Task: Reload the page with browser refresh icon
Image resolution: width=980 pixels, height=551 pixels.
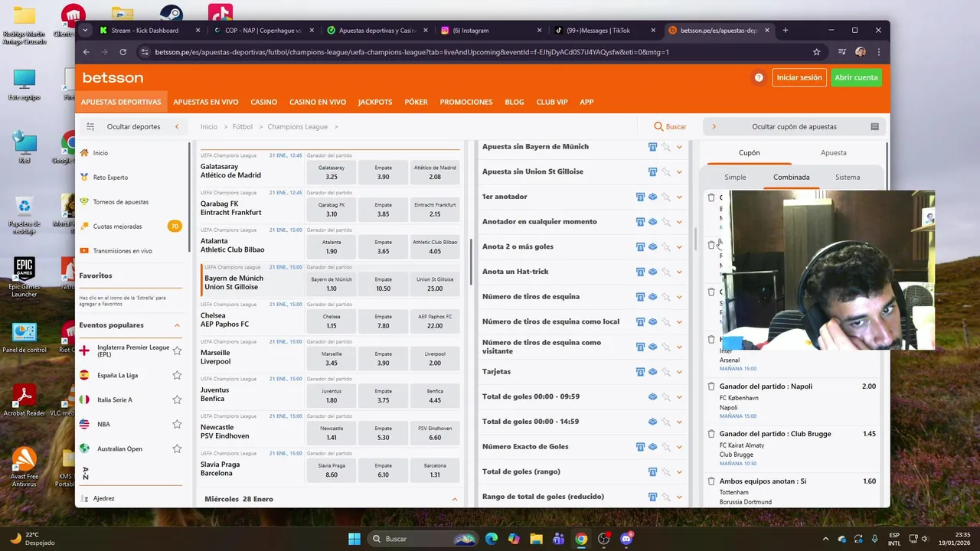Action: click(x=122, y=52)
